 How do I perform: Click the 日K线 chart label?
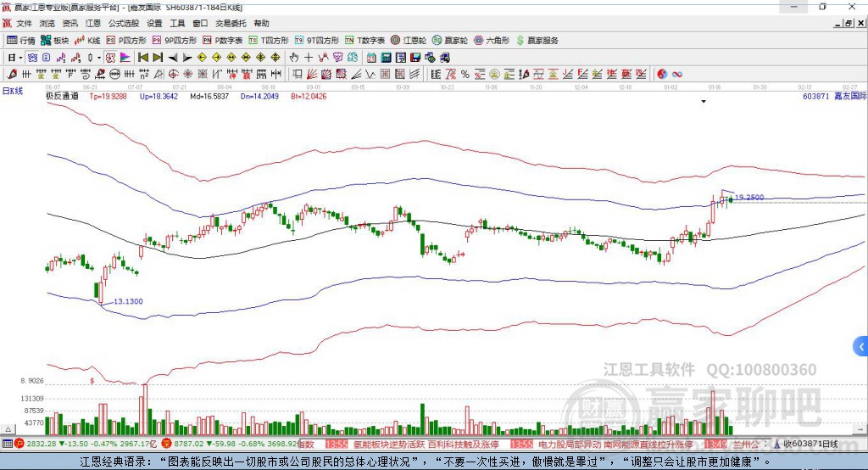coord(13,92)
